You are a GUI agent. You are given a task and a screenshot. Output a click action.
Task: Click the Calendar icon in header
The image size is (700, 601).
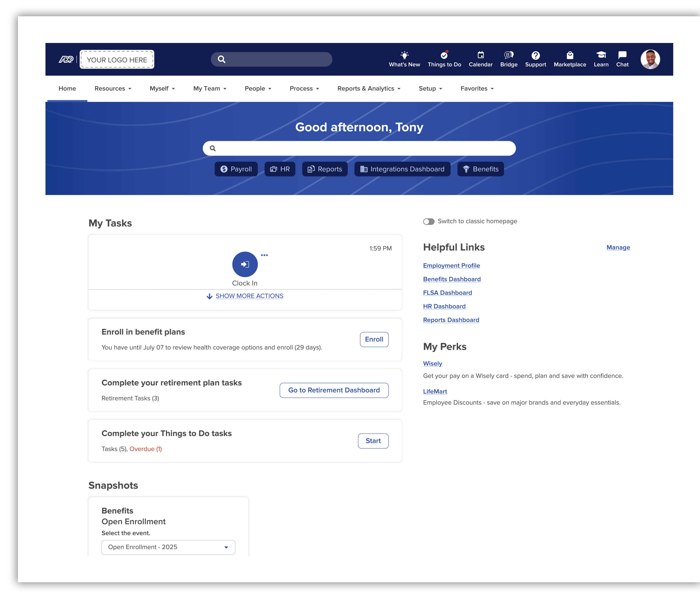(480, 55)
